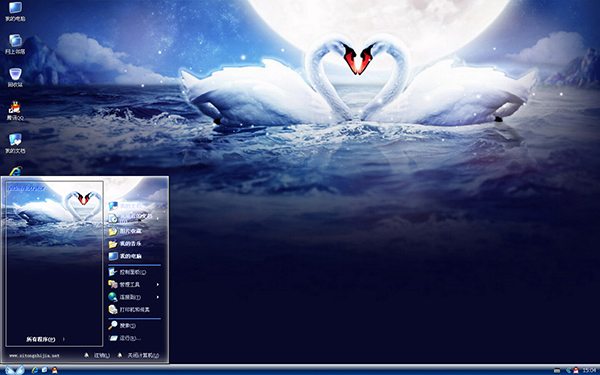Open the 我的电脑 desktop icon
The width and height of the screenshot is (600, 375).
pos(15,11)
